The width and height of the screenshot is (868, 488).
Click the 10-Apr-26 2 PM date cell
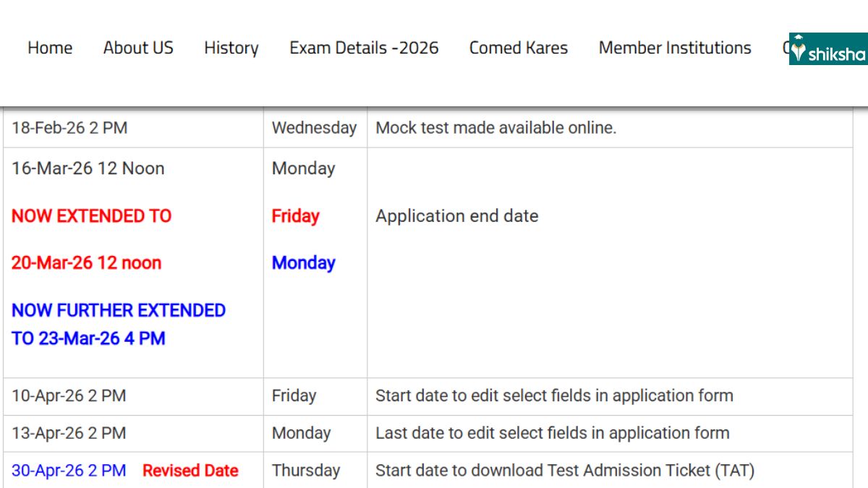[x=69, y=395]
